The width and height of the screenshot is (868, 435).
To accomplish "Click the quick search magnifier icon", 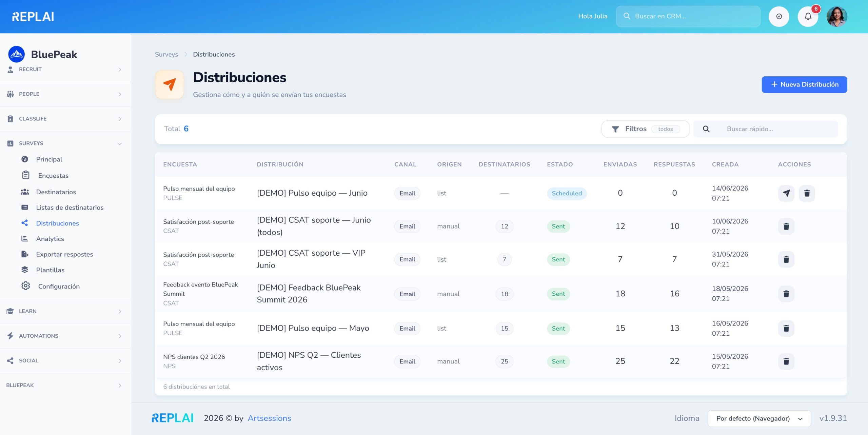I will (x=706, y=129).
